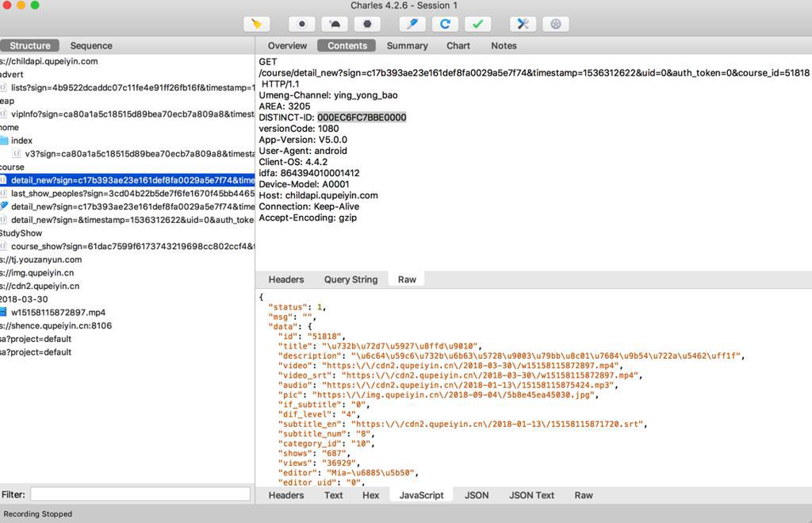Click the pencil icon on the edited detail_new request
The image size is (812, 523).
tap(4, 206)
